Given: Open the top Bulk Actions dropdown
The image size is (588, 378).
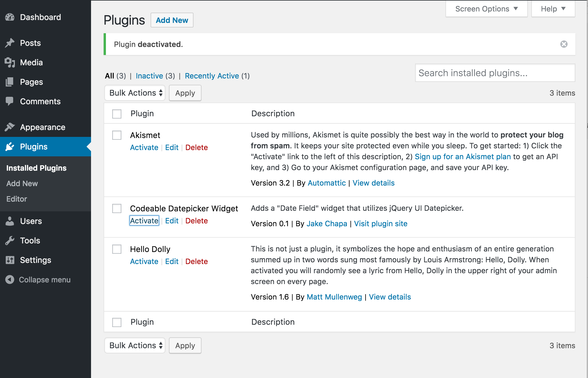Looking at the screenshot, I should point(135,93).
